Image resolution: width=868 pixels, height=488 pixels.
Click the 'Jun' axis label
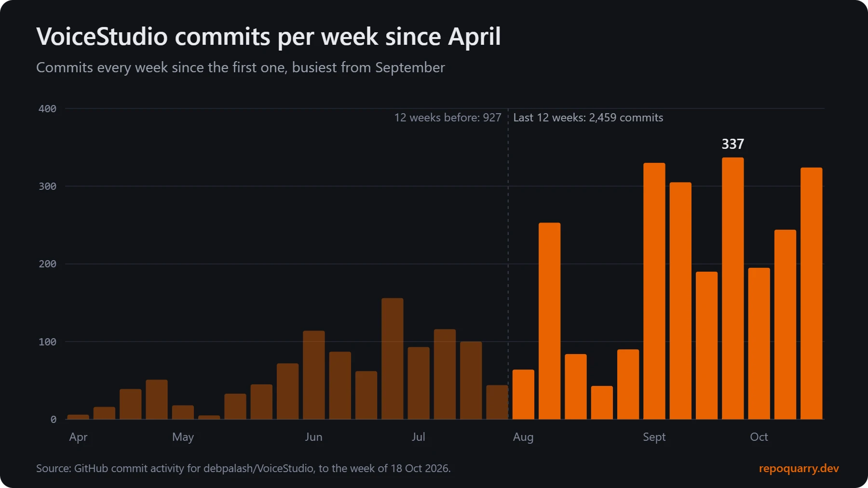coord(313,437)
